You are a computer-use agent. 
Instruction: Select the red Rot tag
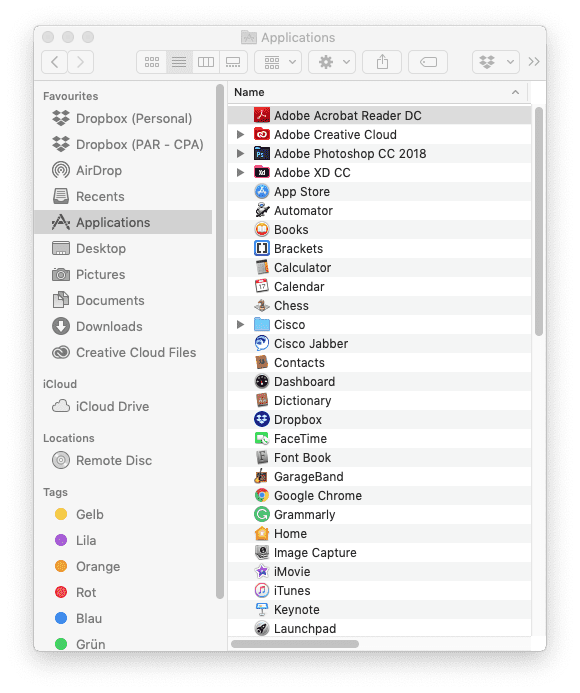tap(123, 593)
